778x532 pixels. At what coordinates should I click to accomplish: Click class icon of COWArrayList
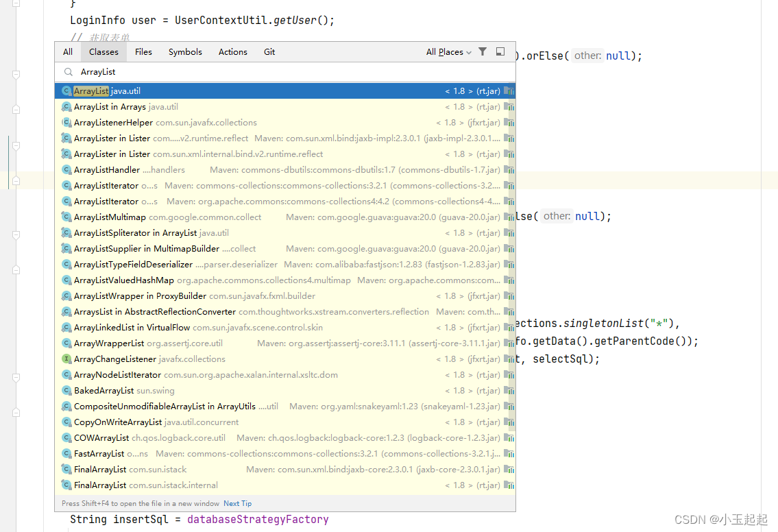(x=66, y=437)
